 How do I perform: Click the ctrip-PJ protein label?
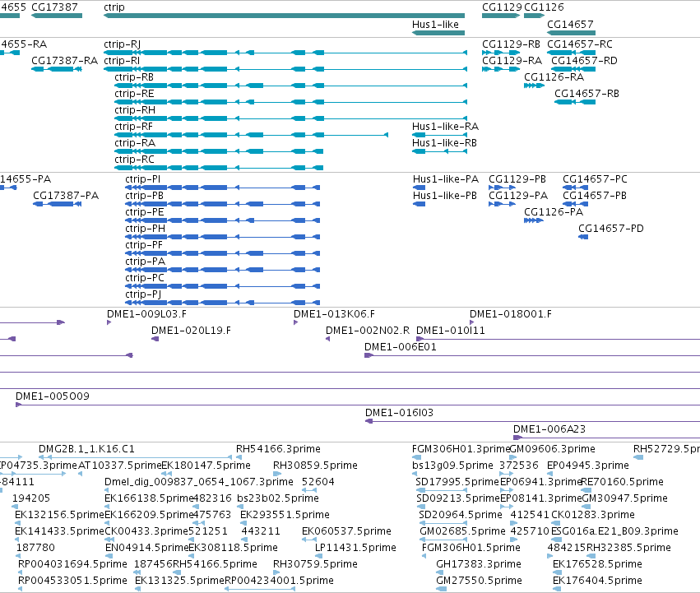pyautogui.click(x=143, y=294)
